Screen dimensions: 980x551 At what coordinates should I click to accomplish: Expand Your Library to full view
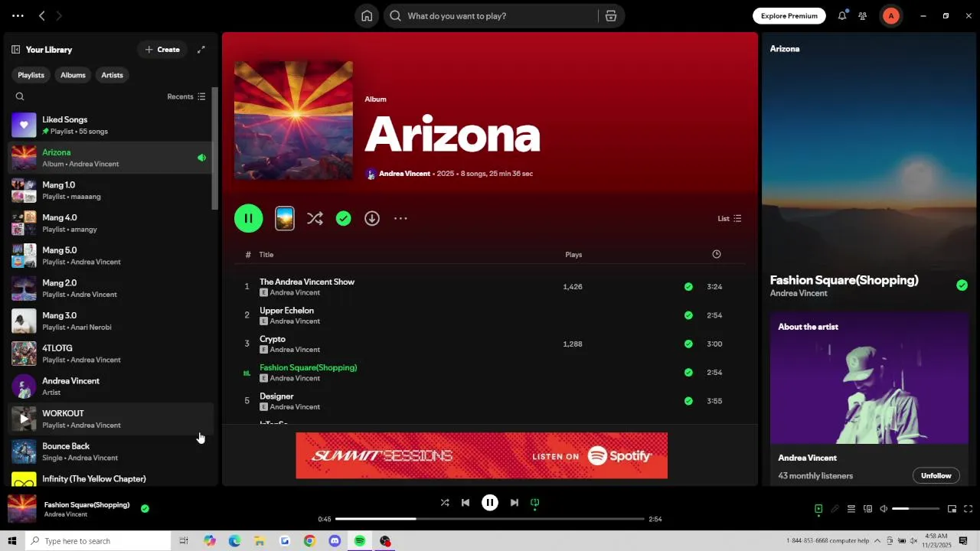pyautogui.click(x=201, y=50)
